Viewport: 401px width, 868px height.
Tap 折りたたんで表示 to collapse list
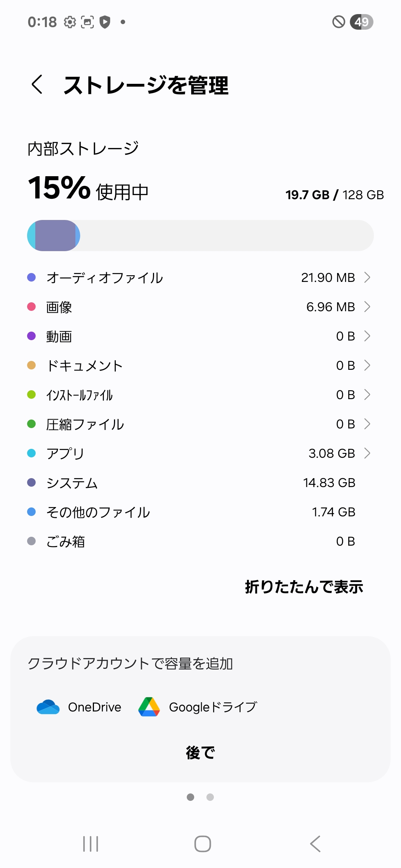pyautogui.click(x=304, y=587)
